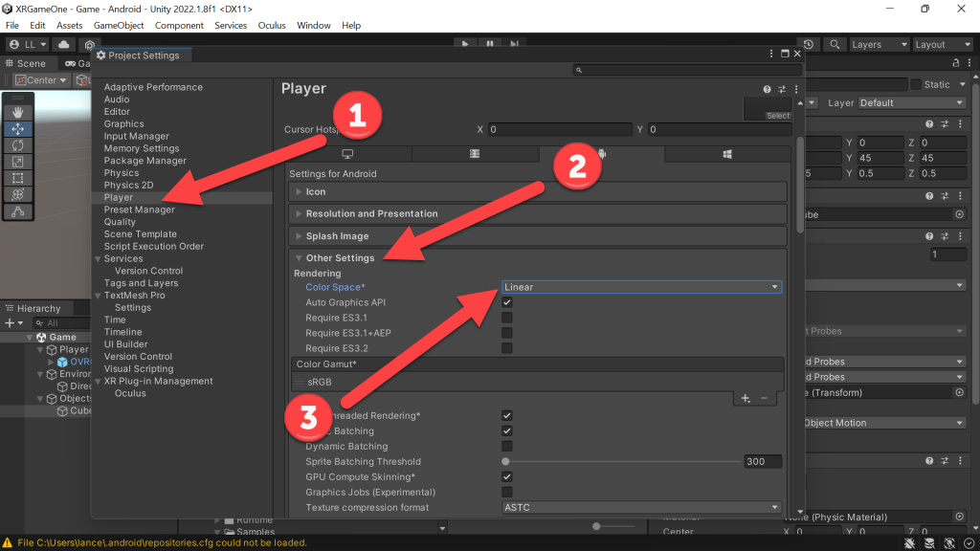
Task: Toggle the Multithreaded Rendering checkbox
Action: coord(507,415)
